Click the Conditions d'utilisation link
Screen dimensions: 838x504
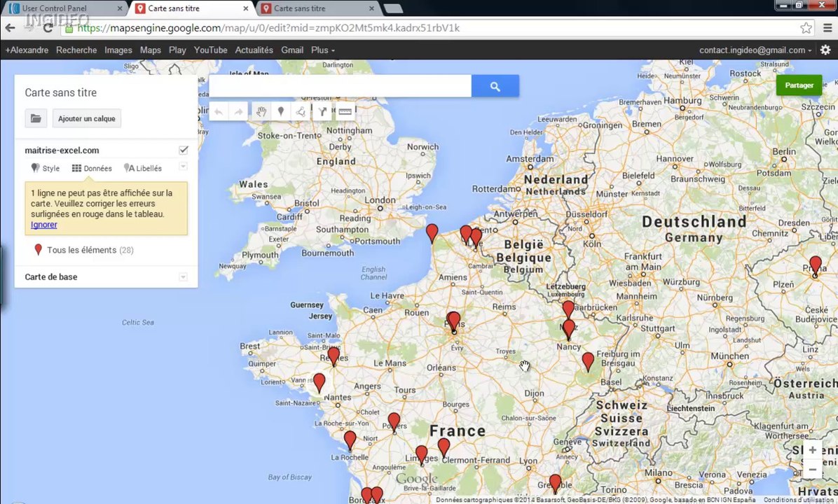pos(799,500)
